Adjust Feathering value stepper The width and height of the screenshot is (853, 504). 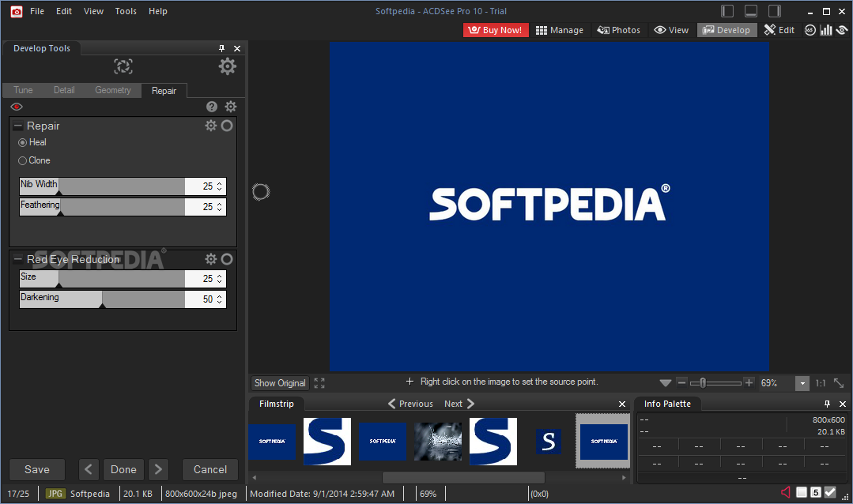click(219, 207)
